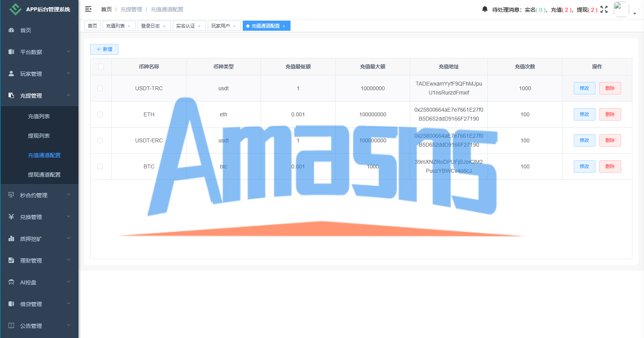Open the notification bell icon
Screen dimensions: 644x338
coord(485,9)
